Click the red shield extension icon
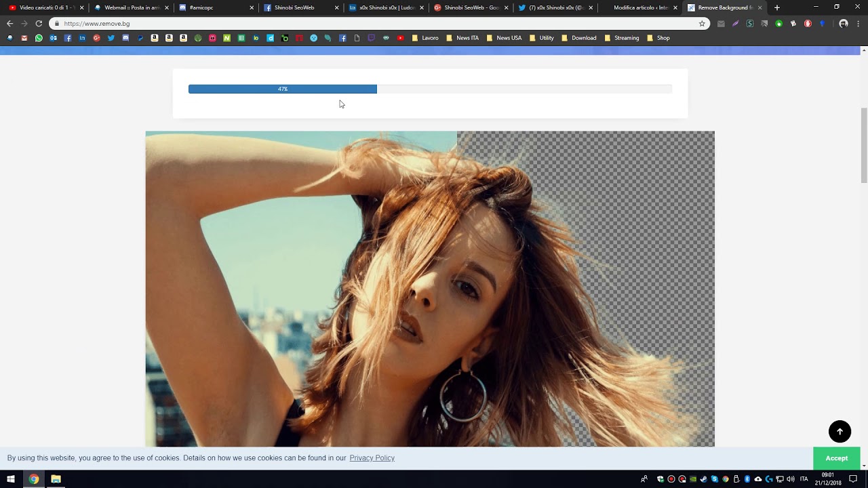868x488 pixels. tap(808, 23)
